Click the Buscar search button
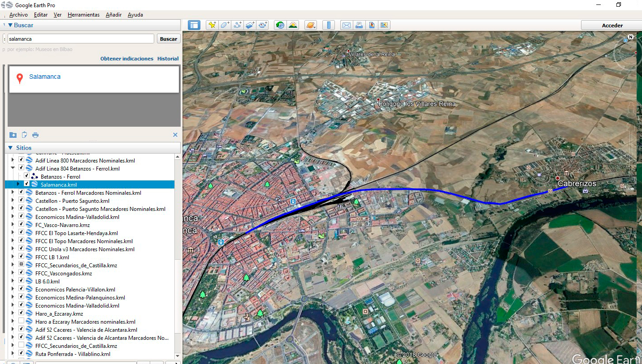 point(169,39)
